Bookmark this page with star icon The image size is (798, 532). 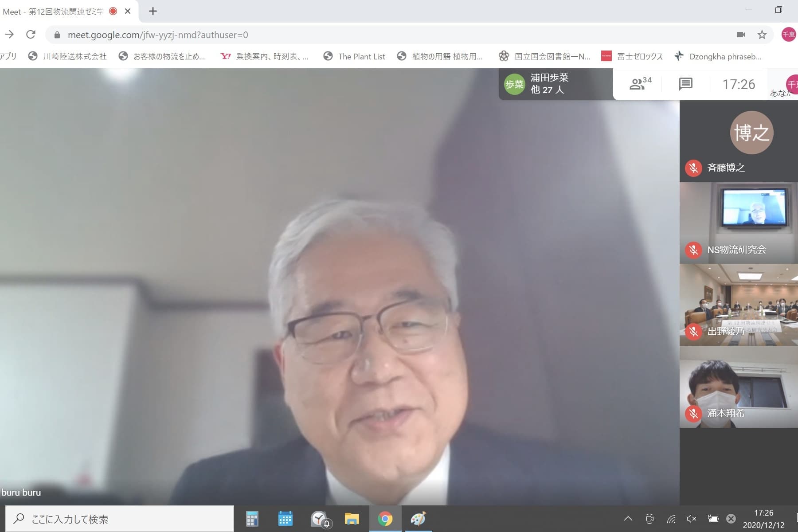point(762,35)
